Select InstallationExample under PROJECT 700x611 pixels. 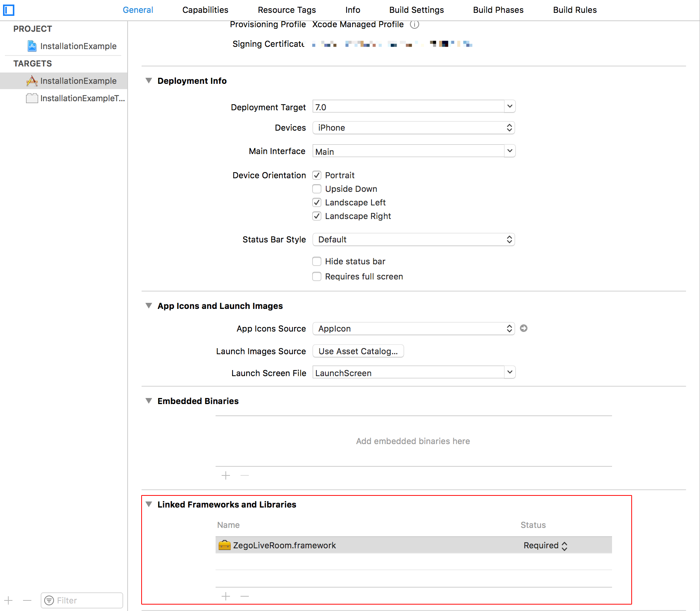(64, 46)
